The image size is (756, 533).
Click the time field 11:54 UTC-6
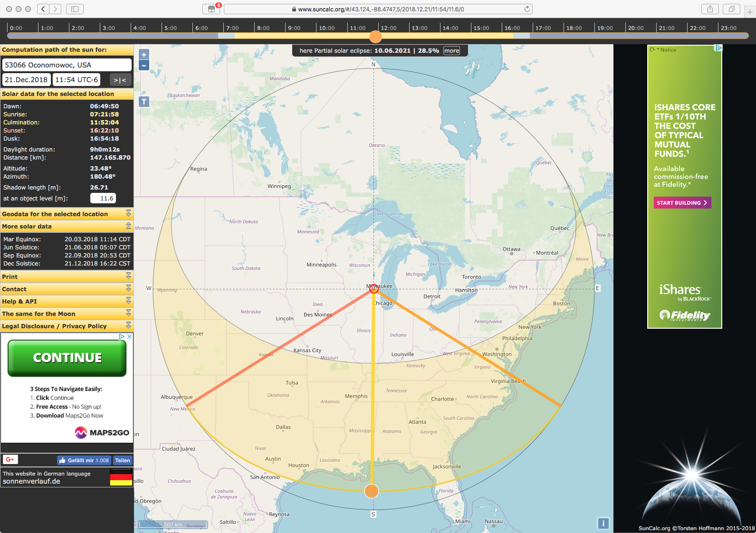(77, 80)
